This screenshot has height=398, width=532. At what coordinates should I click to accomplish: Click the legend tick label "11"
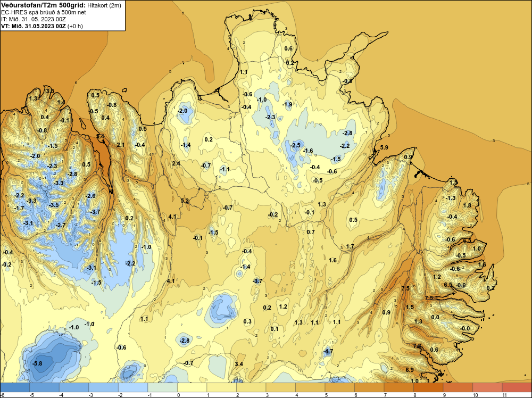pyautogui.click(x=504, y=395)
